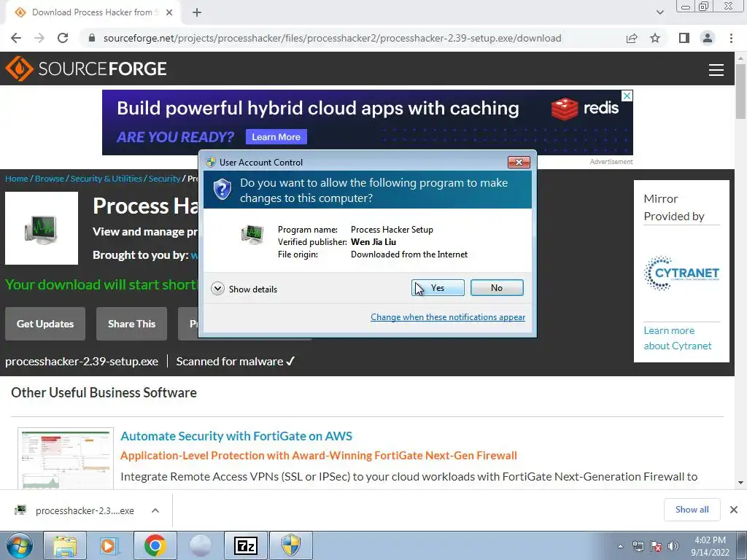747x560 pixels.
Task: Open the Browse breadcrumb link
Action: pyautogui.click(x=49, y=179)
